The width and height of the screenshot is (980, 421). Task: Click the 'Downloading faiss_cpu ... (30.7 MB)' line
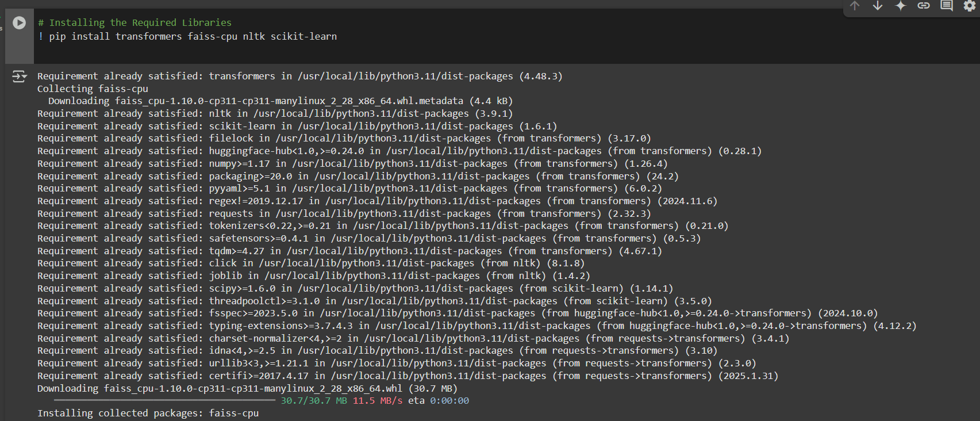[247, 389]
